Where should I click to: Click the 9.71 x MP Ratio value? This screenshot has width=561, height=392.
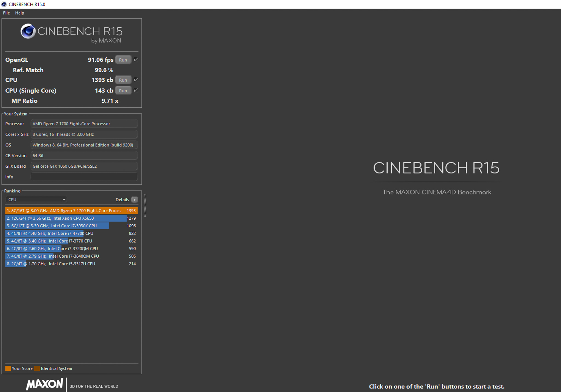110,101
